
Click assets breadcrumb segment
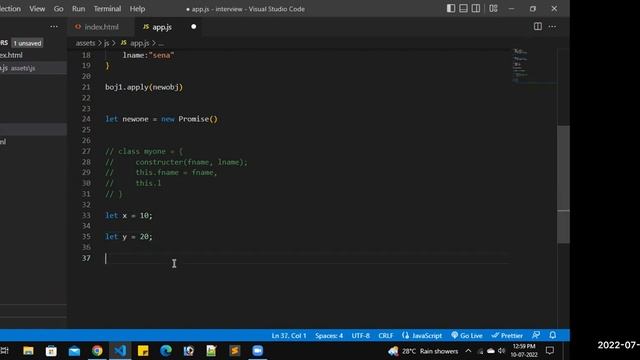(x=85, y=43)
